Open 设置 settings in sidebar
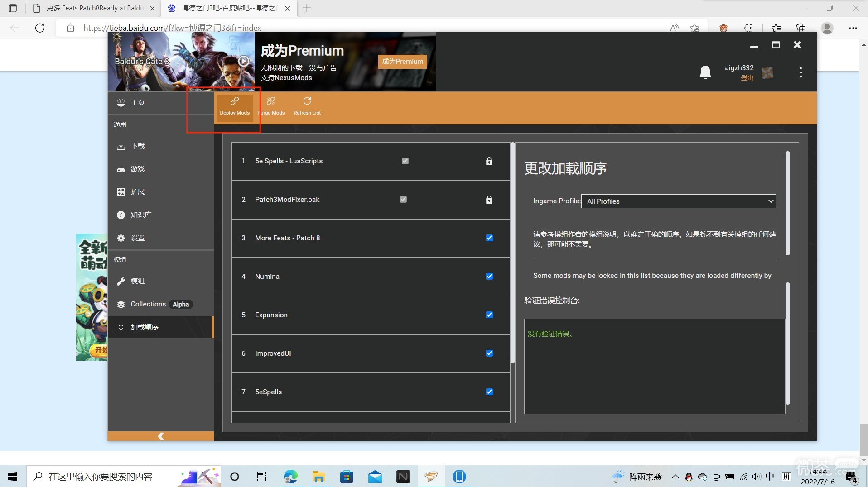Viewport: 868px width, 487px height. 160,238
